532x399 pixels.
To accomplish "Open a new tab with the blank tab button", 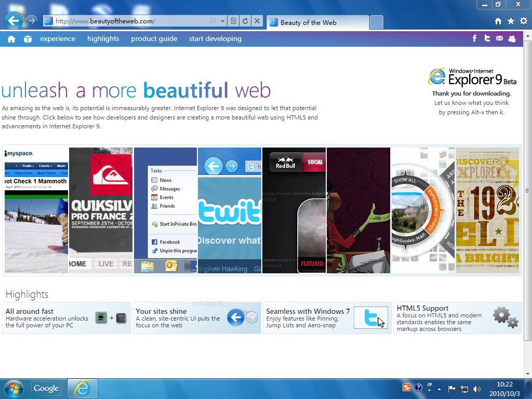I will (376, 22).
